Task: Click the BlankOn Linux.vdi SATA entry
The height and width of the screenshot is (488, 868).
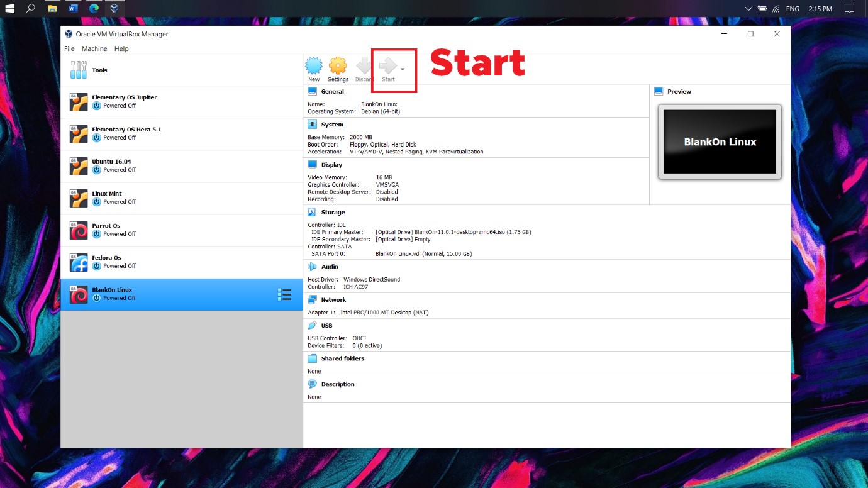Action: coord(423,254)
